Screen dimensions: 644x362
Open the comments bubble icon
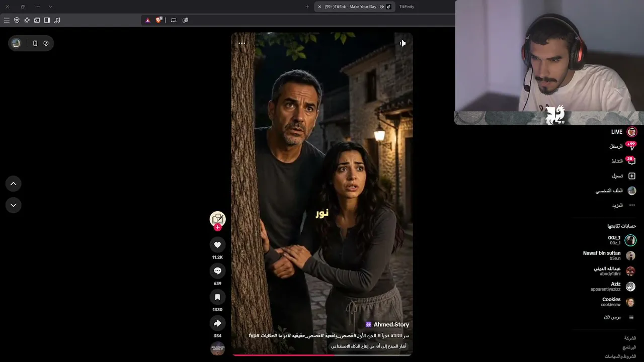point(217,271)
